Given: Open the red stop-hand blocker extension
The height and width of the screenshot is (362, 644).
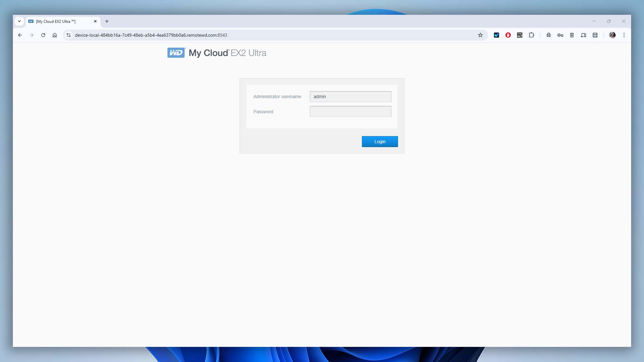Looking at the screenshot, I should tap(508, 35).
